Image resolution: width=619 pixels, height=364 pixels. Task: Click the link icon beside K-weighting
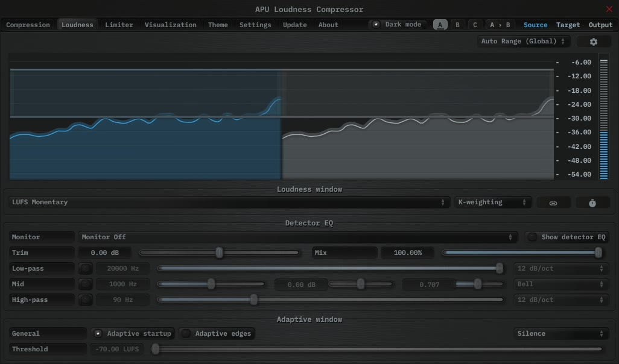click(553, 202)
